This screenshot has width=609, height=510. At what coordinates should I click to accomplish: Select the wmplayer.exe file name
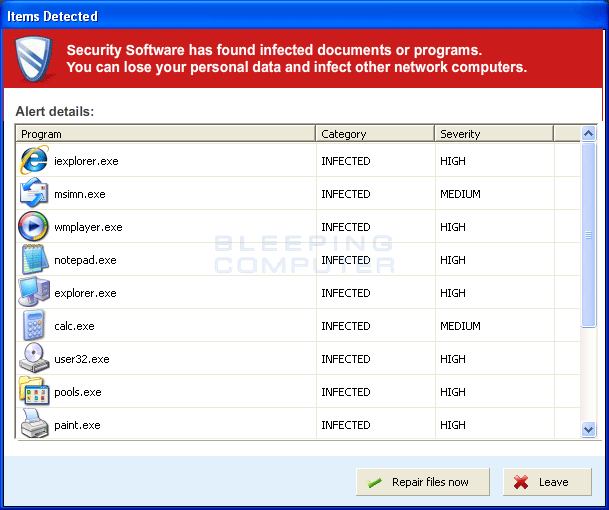88,227
